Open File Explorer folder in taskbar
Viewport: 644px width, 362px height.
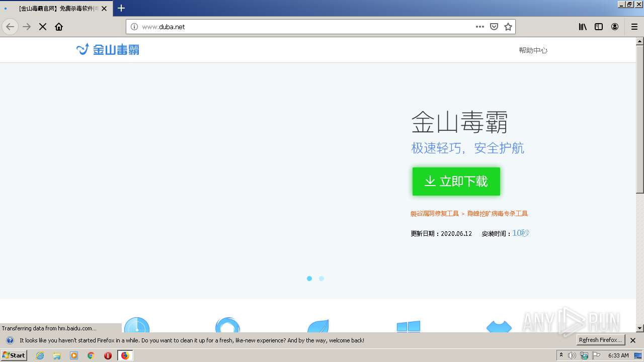point(57,355)
